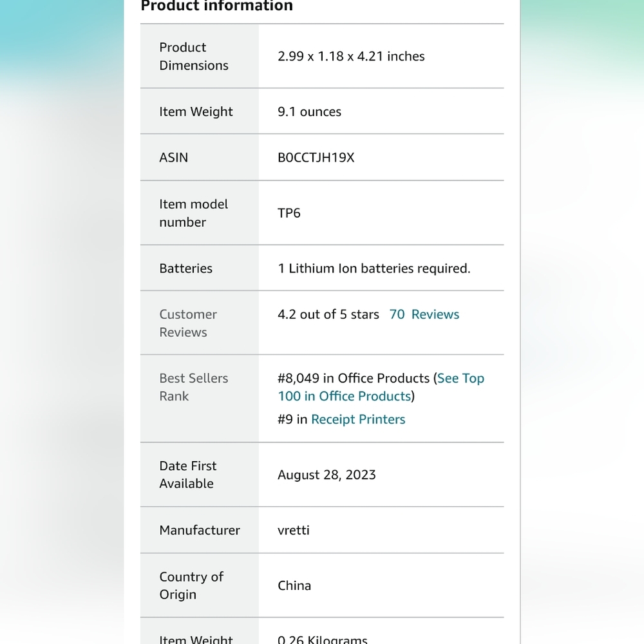Click the vretti manufacturer value
644x644 pixels.
(294, 530)
